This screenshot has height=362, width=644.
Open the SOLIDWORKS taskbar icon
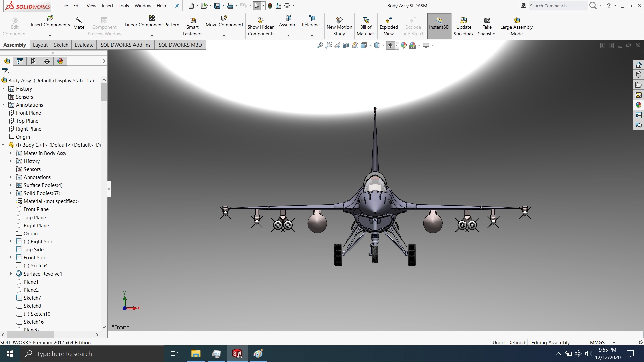237,354
